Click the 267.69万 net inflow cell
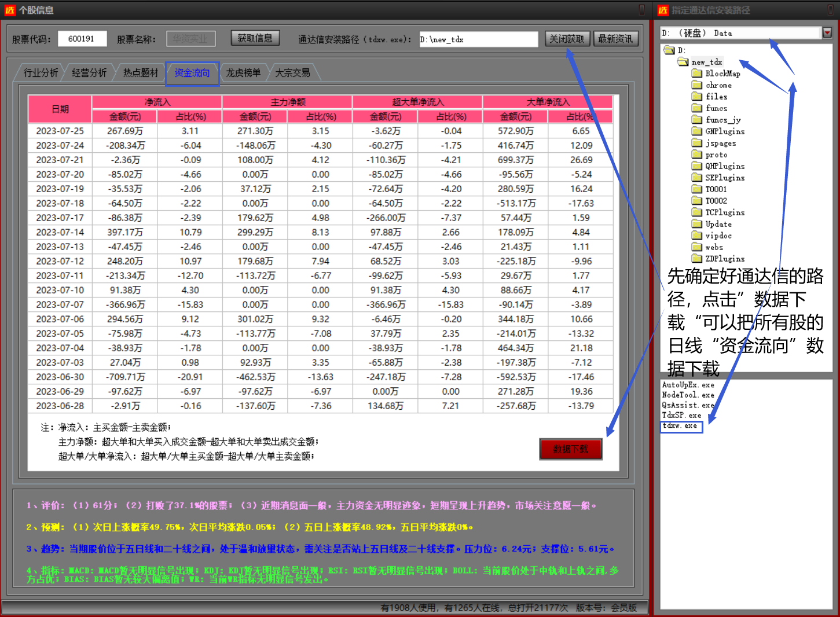The width and height of the screenshot is (840, 617). coord(124,131)
